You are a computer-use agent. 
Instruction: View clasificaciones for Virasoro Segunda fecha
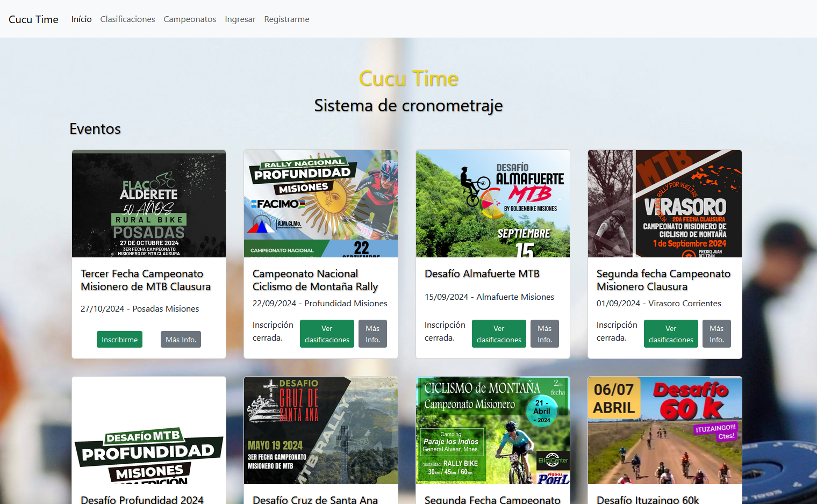(671, 334)
